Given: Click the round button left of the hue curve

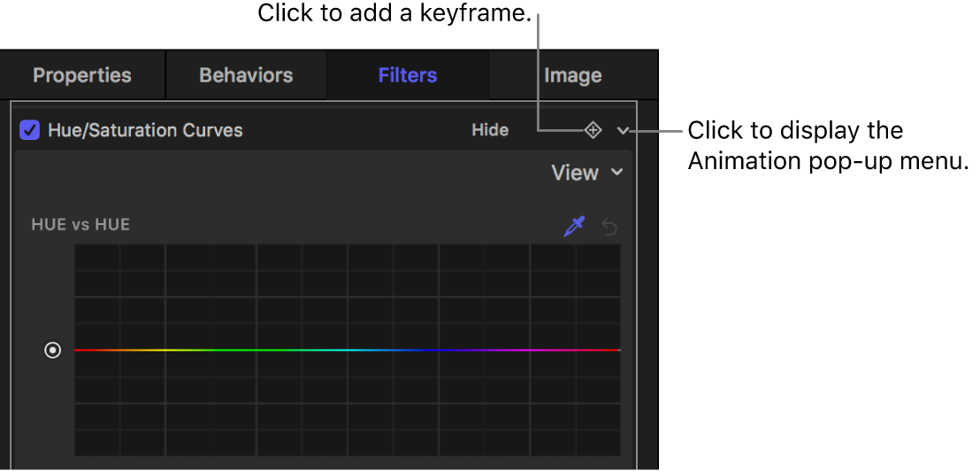Looking at the screenshot, I should pos(53,351).
